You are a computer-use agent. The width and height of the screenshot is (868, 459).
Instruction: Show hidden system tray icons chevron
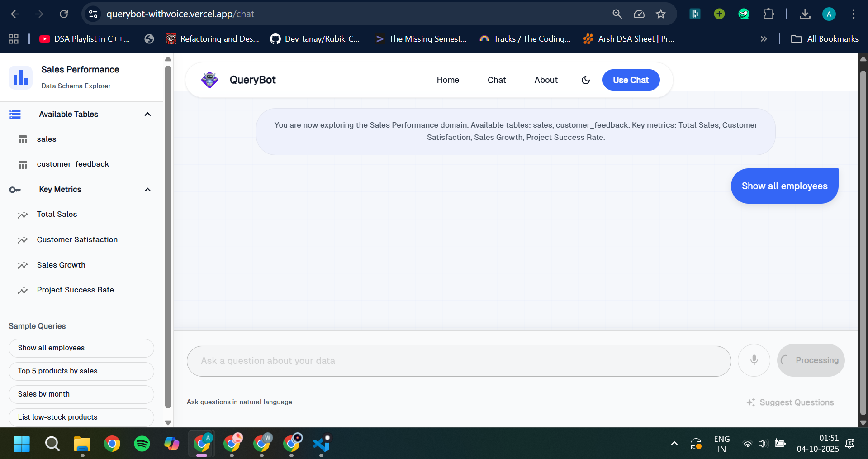[674, 444]
